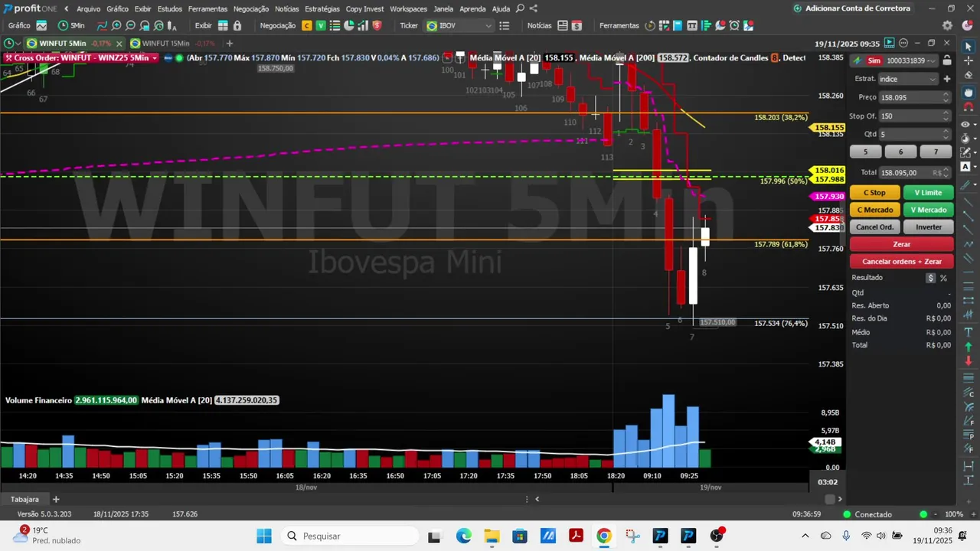The height and width of the screenshot is (551, 980).
Task: Open the Estudos menu
Action: point(170,8)
